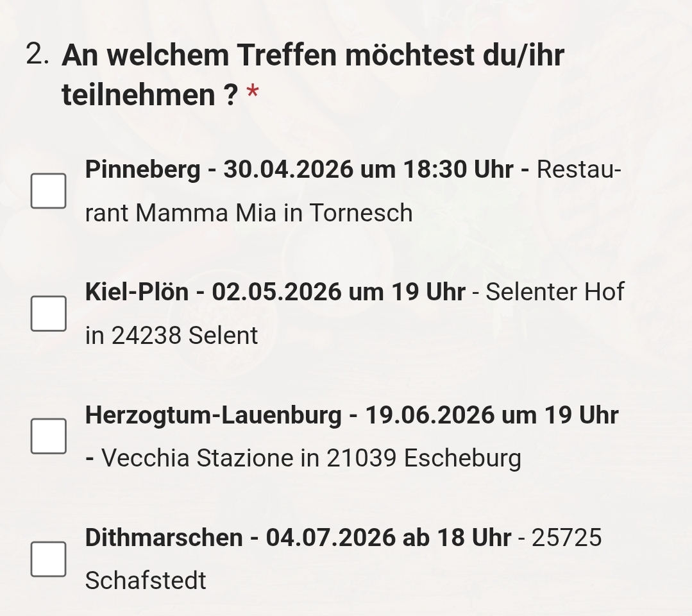Click the date '19.06.2026'

click(x=430, y=415)
